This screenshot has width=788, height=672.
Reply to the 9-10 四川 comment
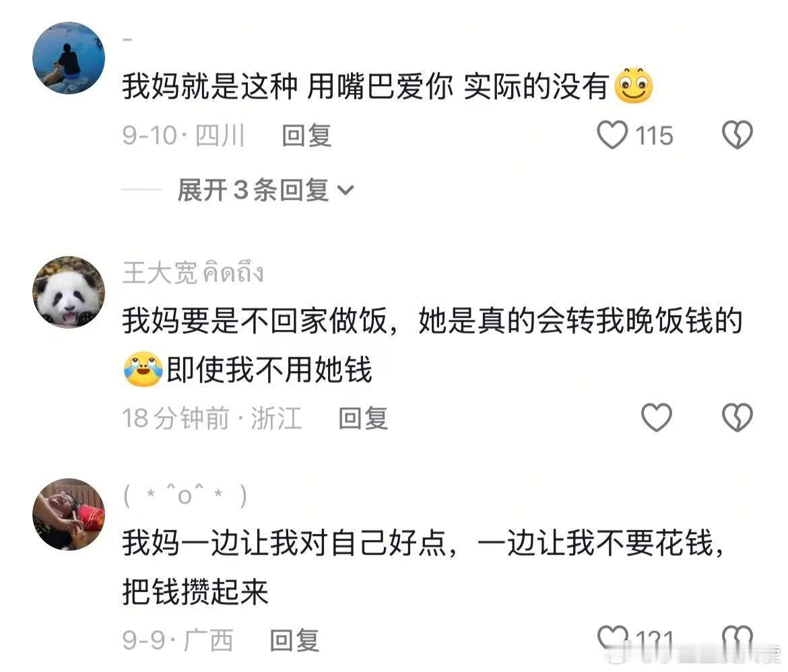pos(306,136)
